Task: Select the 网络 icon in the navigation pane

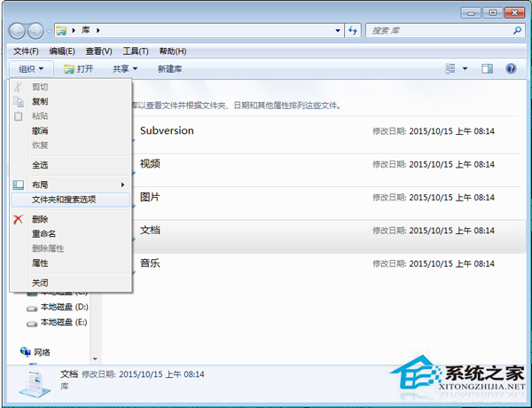Action: click(26, 352)
